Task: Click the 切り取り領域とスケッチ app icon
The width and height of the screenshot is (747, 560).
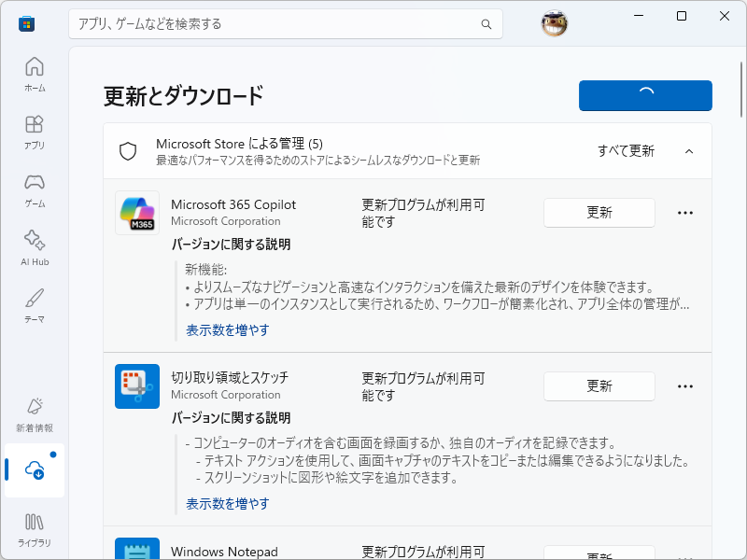Action: pos(137,386)
